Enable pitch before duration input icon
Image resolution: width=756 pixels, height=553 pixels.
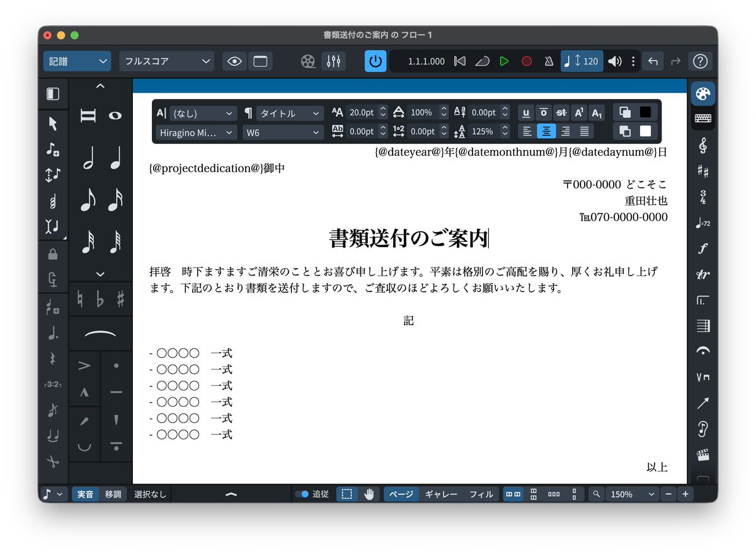coord(53,175)
